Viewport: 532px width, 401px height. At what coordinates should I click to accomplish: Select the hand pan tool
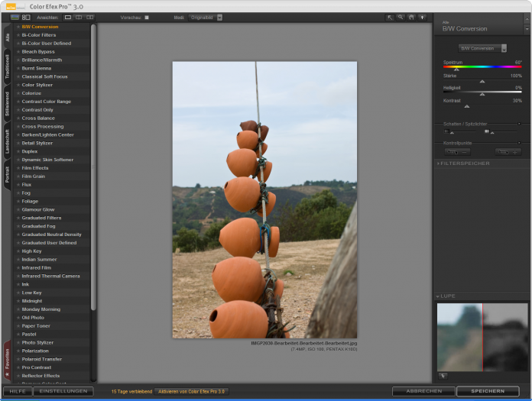coord(410,17)
